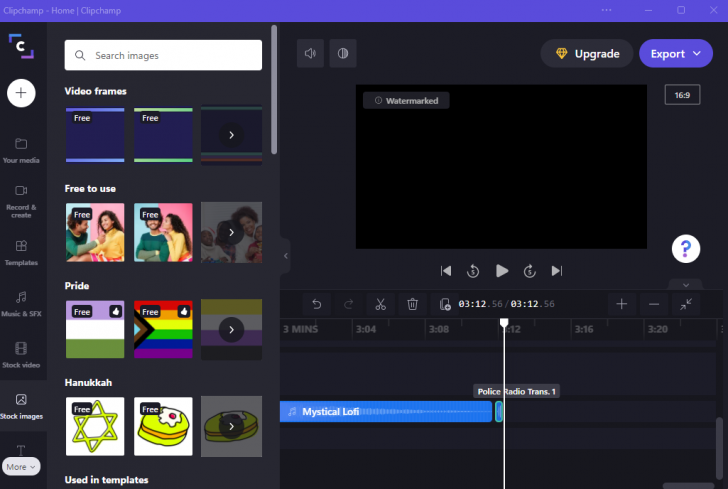Collapse the stock images side panel
Image resolution: width=728 pixels, height=489 pixels.
coord(285,256)
